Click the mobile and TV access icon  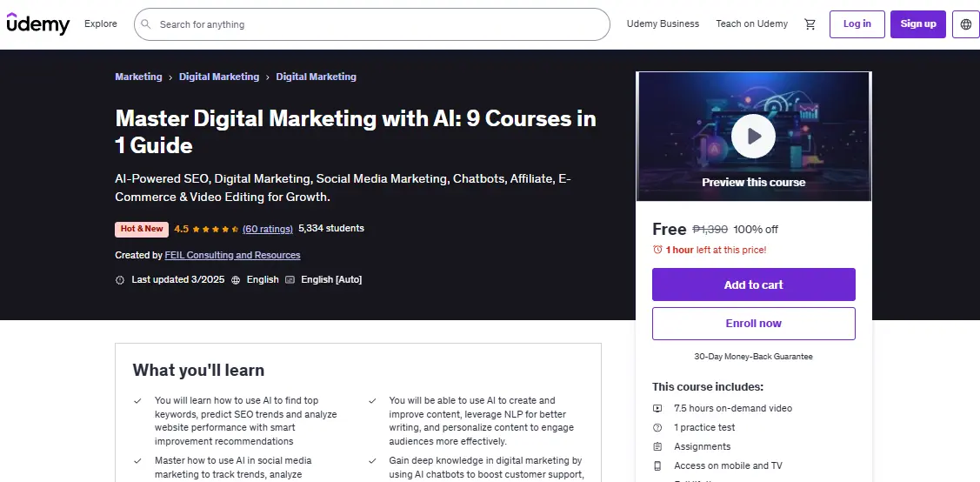[x=657, y=465]
